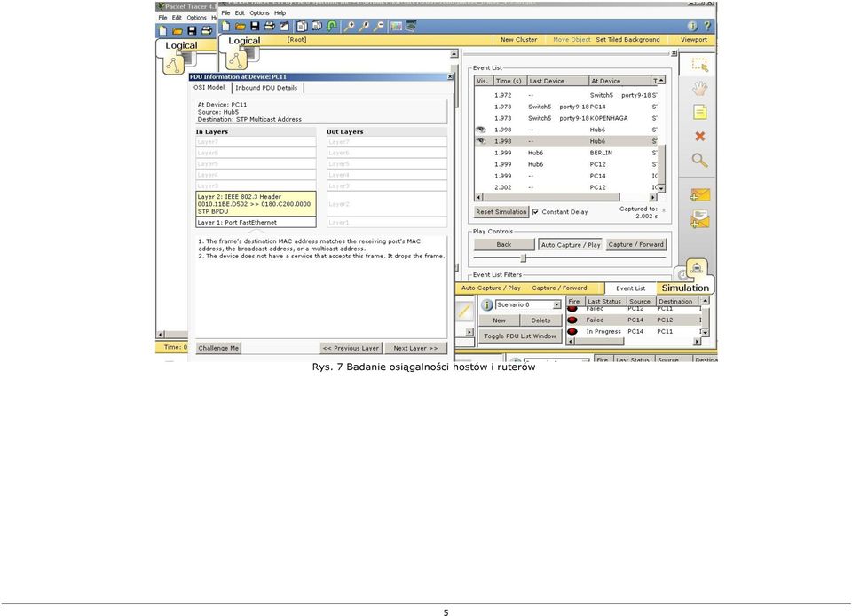Click the scenario info icon beside Scenario 0
Screen dimensions: 852x616
(x=487, y=305)
